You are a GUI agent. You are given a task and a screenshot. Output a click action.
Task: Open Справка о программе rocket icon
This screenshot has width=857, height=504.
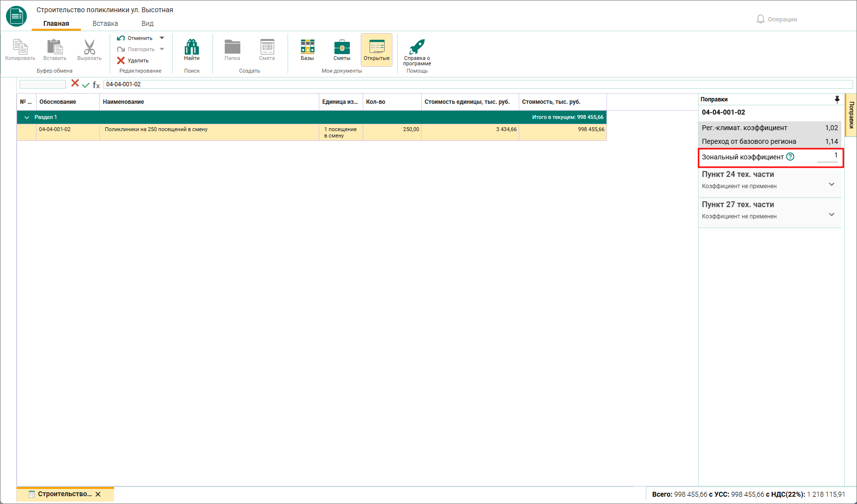(x=417, y=47)
